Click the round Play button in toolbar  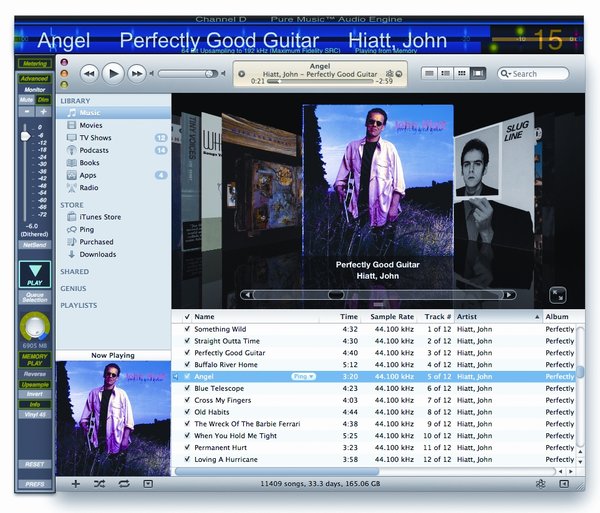click(113, 73)
